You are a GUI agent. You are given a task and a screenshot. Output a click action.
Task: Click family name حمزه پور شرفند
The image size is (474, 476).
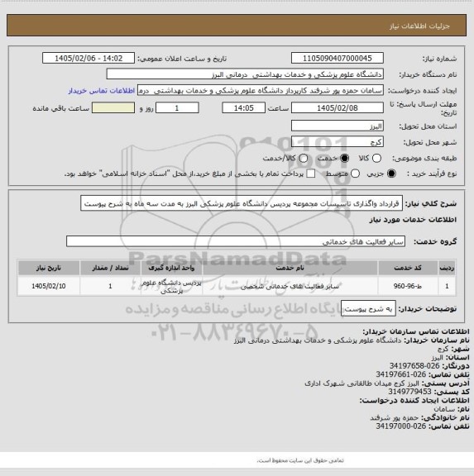pyautogui.click(x=394, y=417)
